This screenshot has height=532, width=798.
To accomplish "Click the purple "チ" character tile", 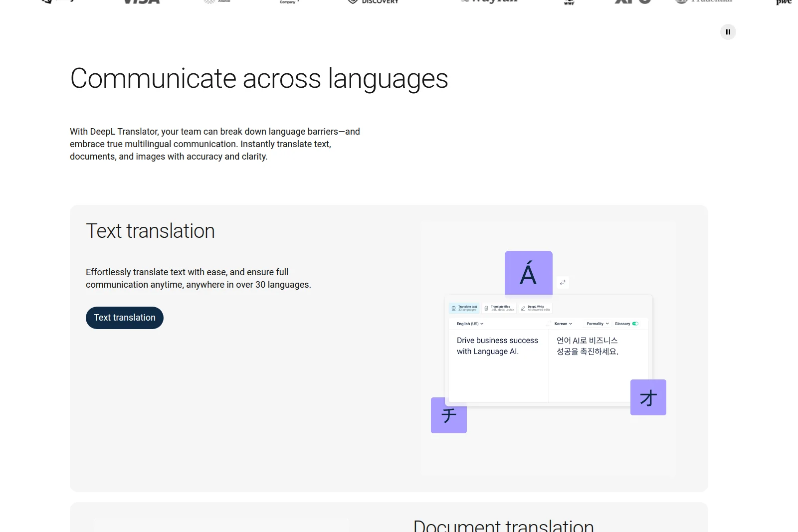I will (x=448, y=415).
